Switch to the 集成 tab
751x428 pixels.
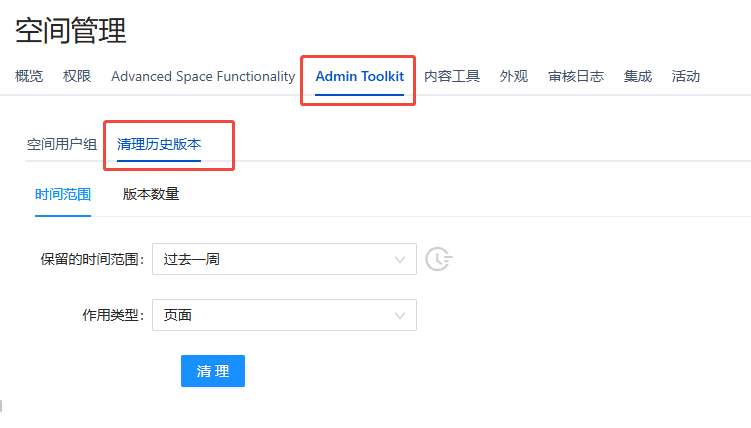638,76
